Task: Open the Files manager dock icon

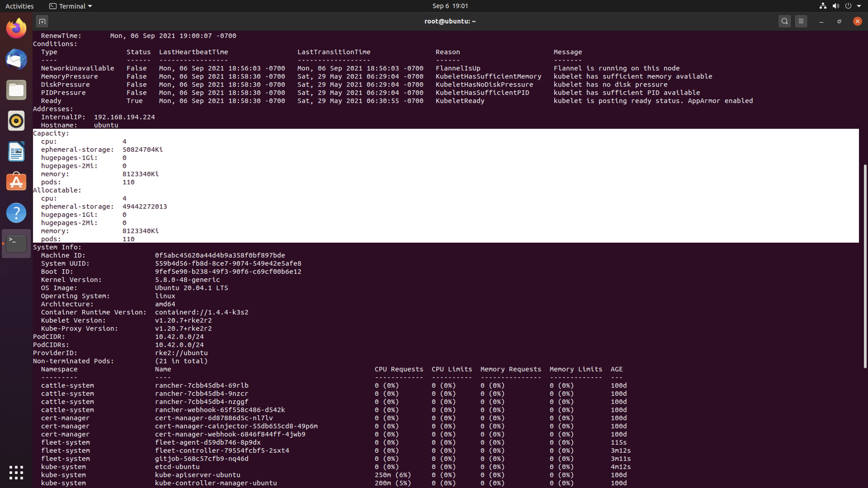Action: (x=16, y=90)
